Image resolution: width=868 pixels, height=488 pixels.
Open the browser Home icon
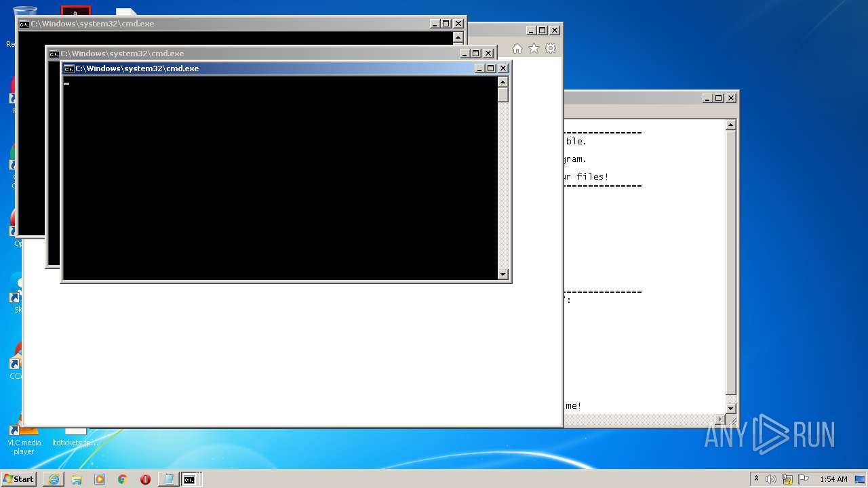(x=517, y=49)
